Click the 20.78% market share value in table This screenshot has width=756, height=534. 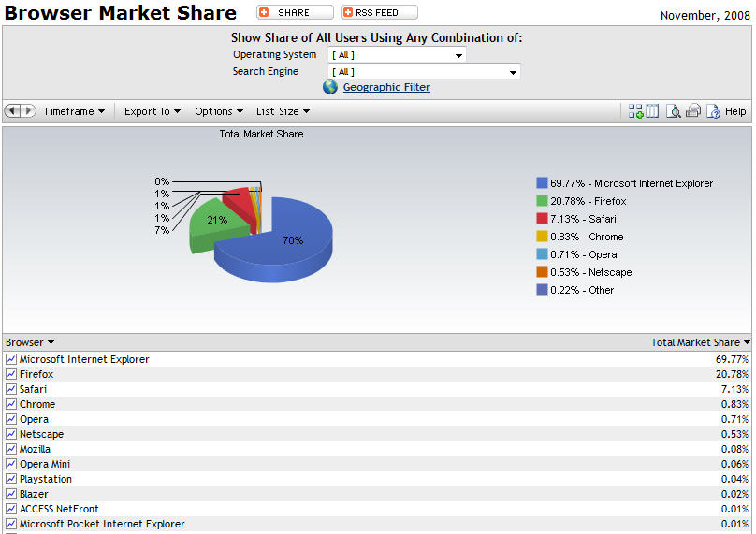732,374
